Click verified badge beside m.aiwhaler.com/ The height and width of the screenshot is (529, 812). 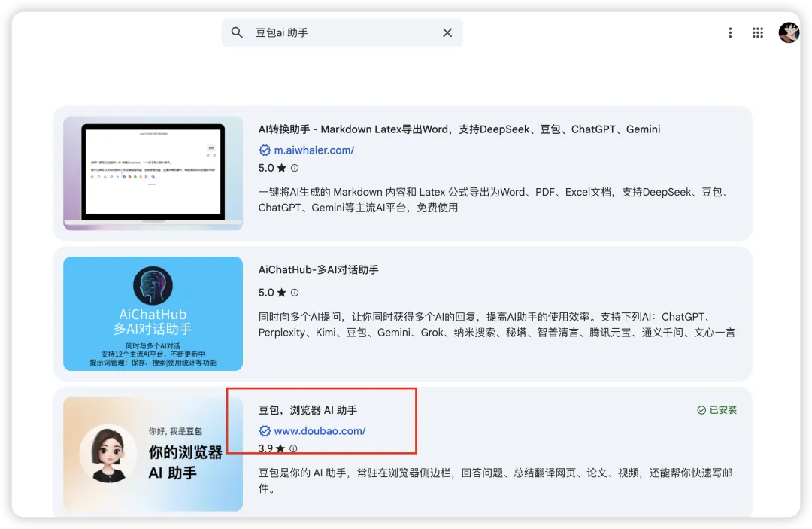point(265,150)
